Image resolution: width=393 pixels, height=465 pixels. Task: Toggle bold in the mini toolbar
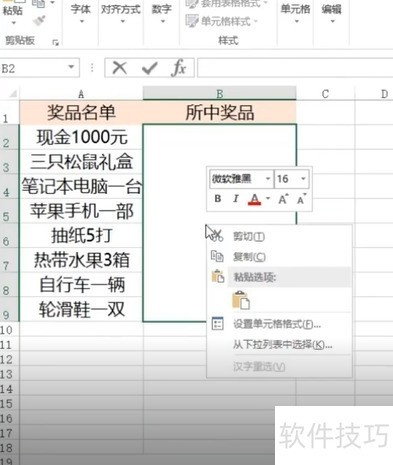pos(218,199)
